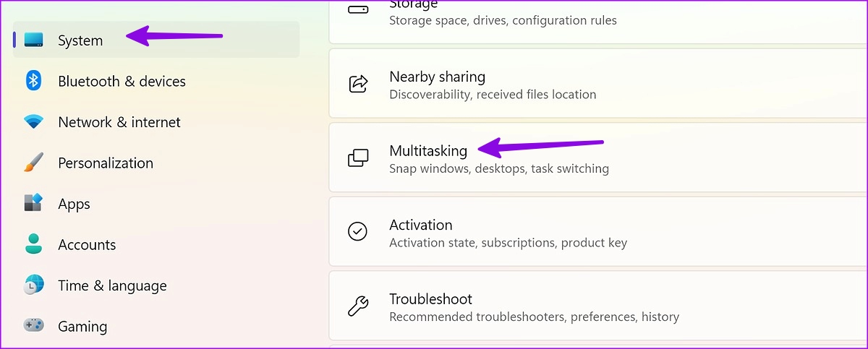This screenshot has width=868, height=349.
Task: Select Personalization in the sidebar
Action: tap(156, 163)
